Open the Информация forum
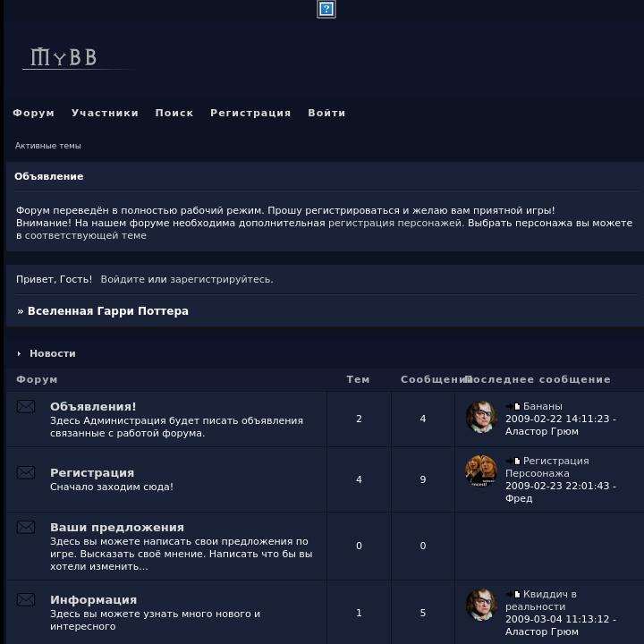 (93, 599)
